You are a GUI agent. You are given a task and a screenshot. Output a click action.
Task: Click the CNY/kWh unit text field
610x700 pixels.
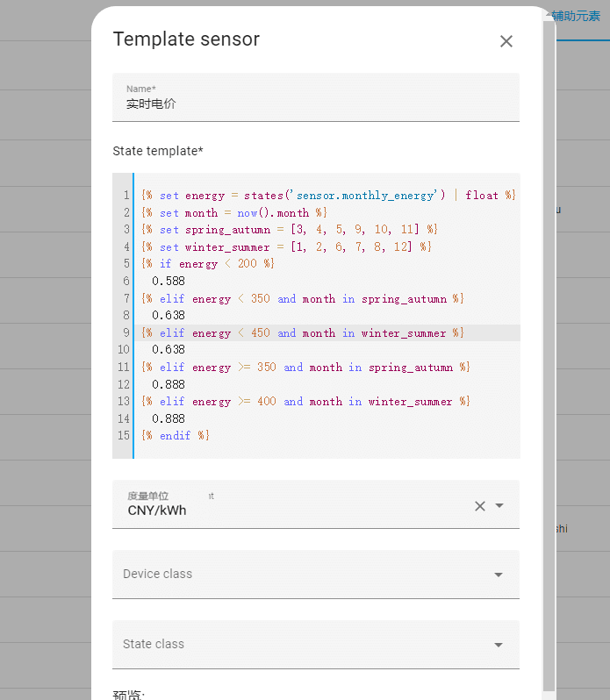(x=290, y=511)
